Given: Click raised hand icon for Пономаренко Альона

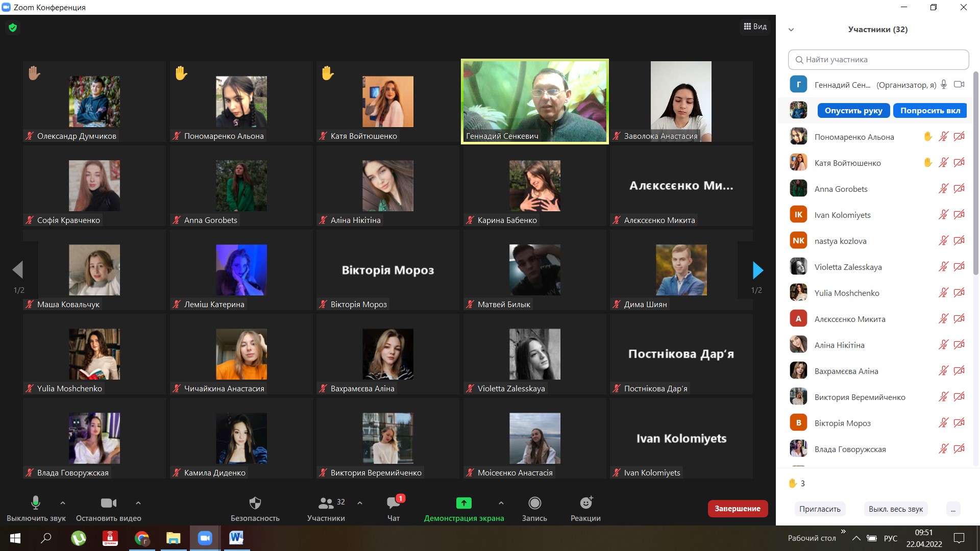Looking at the screenshot, I should 928,137.
